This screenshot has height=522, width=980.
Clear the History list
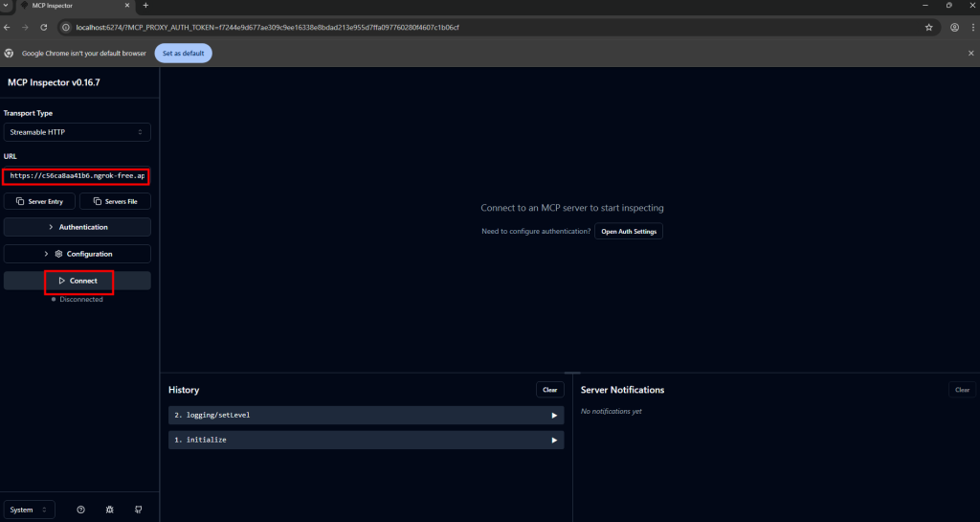pyautogui.click(x=549, y=390)
